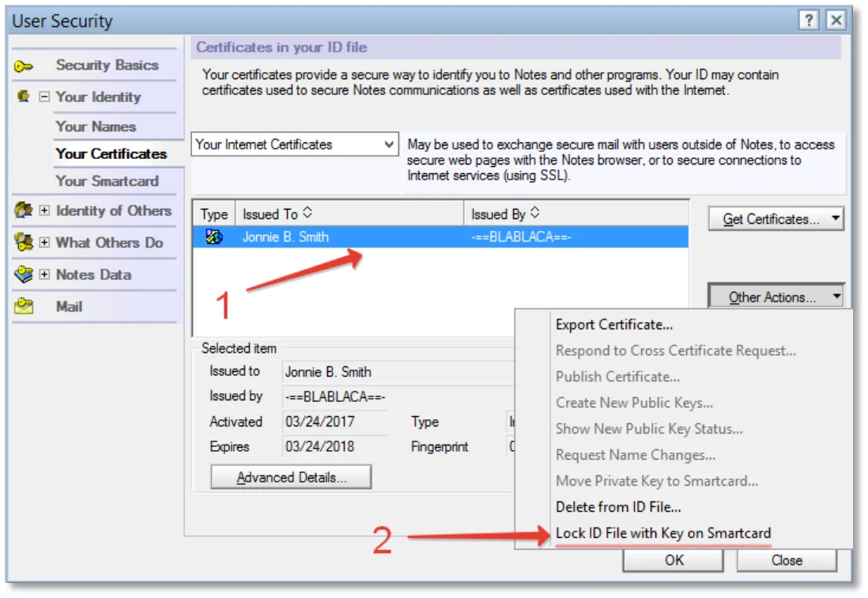The image size is (868, 598).
Task: Select Your Names in the sidebar
Action: tap(95, 127)
